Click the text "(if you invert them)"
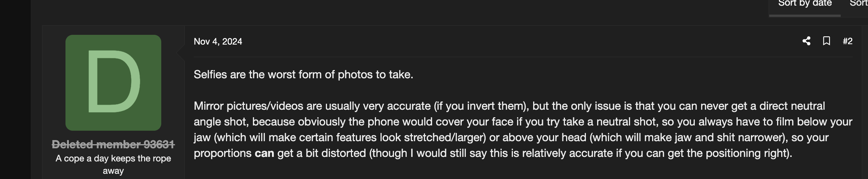 [x=481, y=106]
